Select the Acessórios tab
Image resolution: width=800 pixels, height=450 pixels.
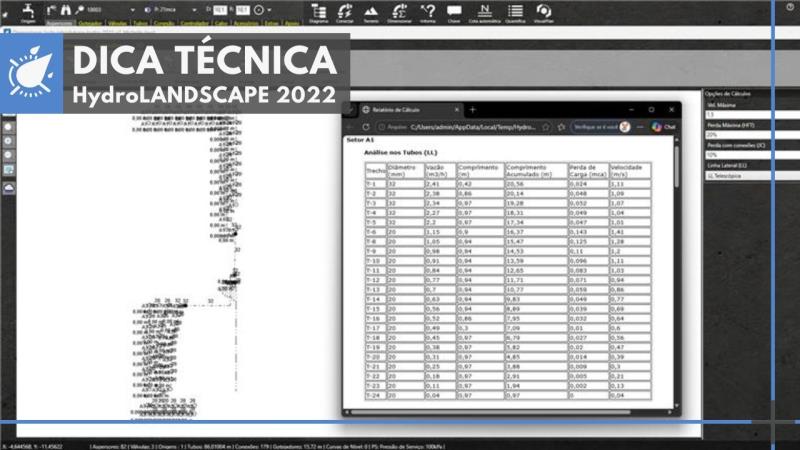point(246,23)
